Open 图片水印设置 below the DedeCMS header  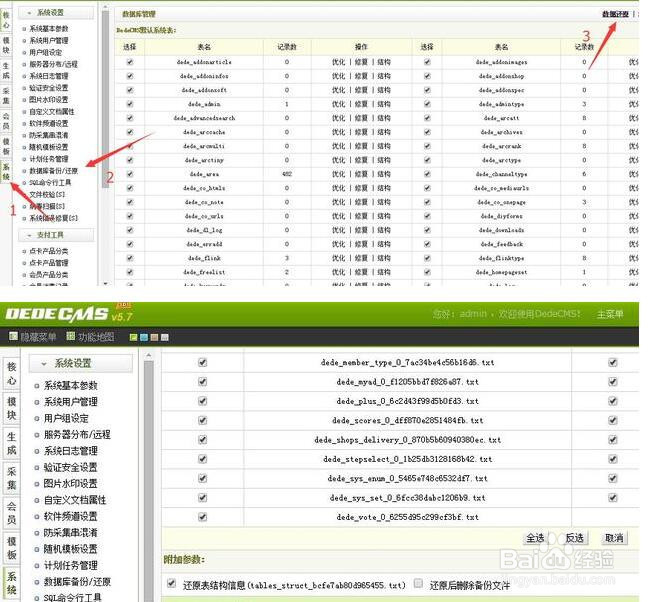pyautogui.click(x=71, y=484)
